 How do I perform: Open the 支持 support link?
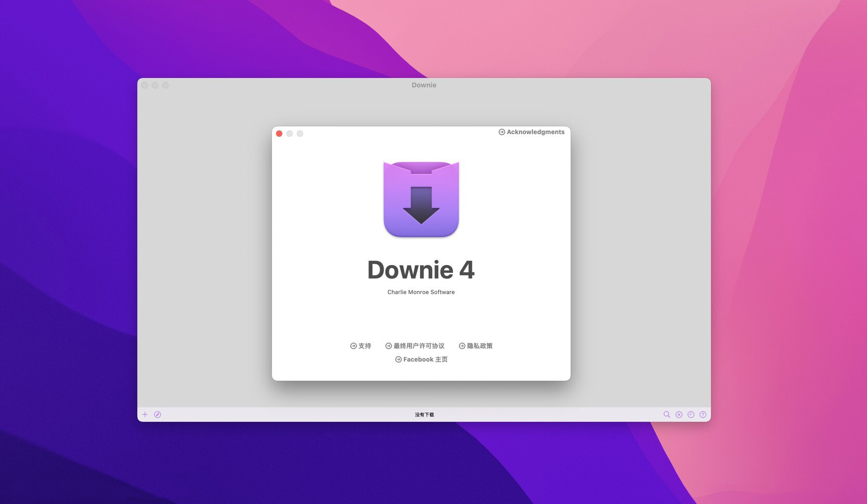click(361, 346)
